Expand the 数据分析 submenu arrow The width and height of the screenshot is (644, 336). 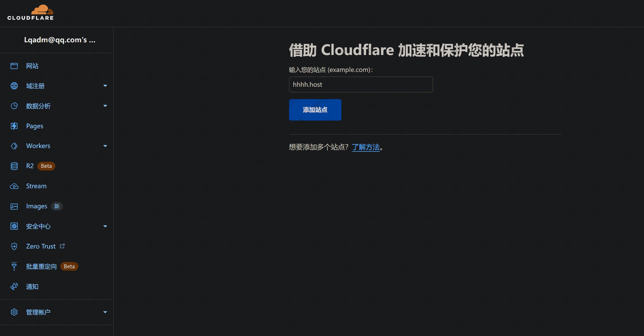coord(105,106)
